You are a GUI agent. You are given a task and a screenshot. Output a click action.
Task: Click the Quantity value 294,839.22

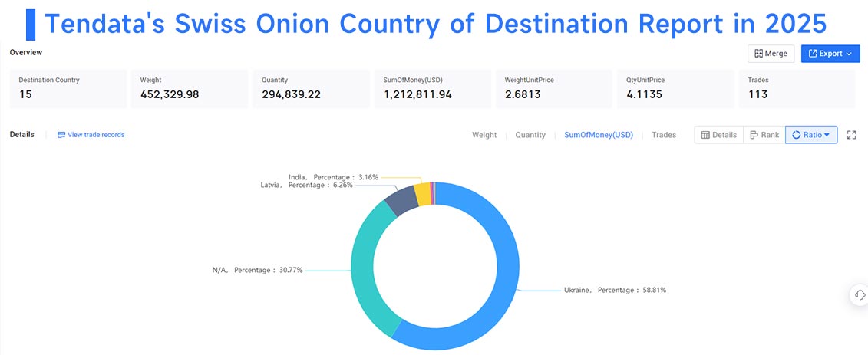click(291, 94)
